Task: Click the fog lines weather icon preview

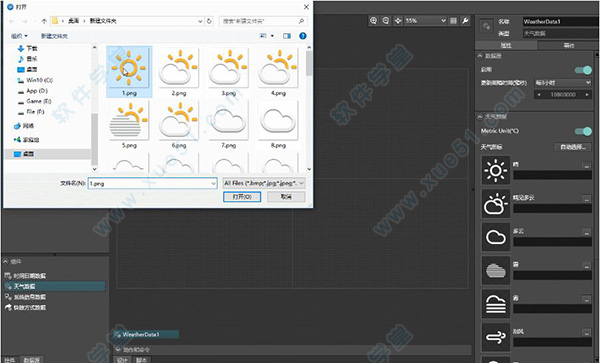Action: coord(496,304)
